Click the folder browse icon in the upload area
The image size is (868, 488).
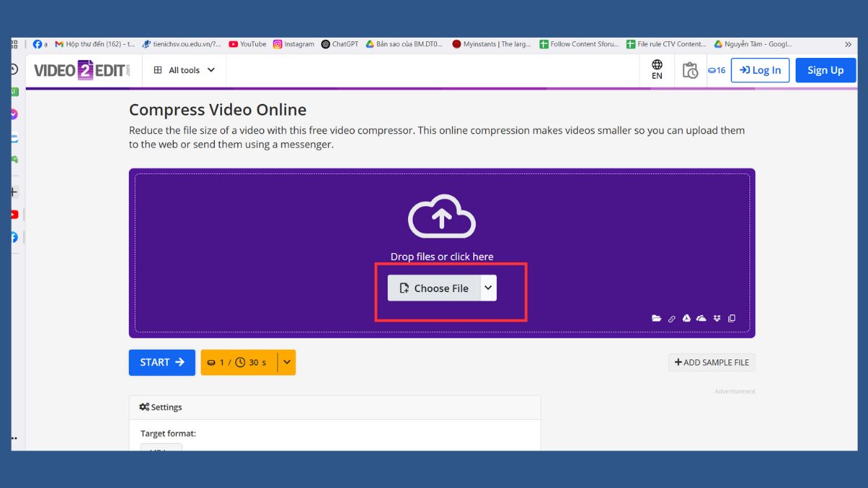point(656,318)
